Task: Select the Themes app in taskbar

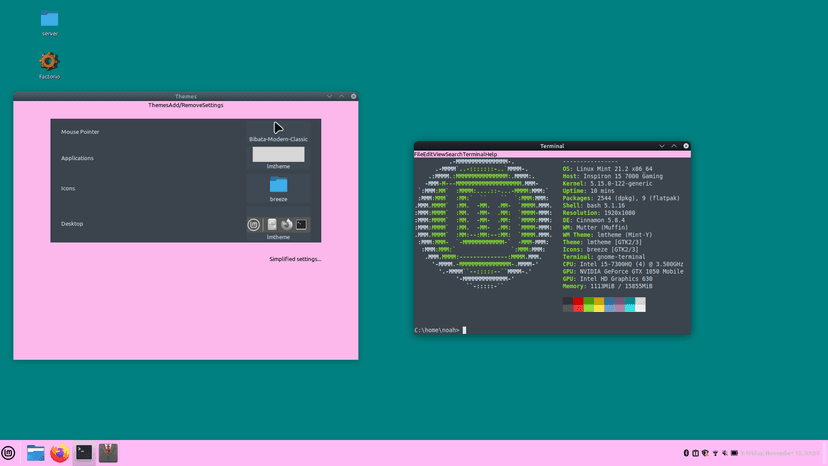Action: click(108, 453)
